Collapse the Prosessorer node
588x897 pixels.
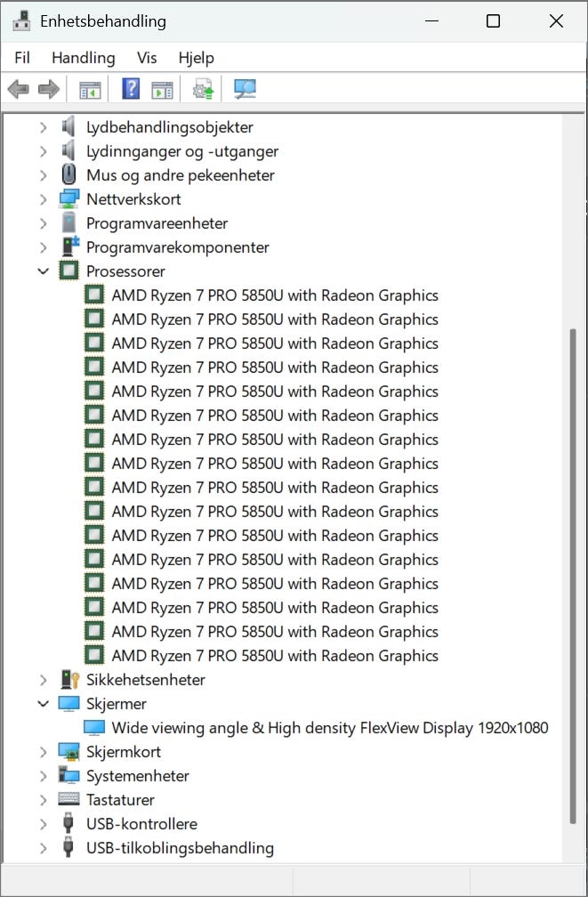[x=44, y=271]
